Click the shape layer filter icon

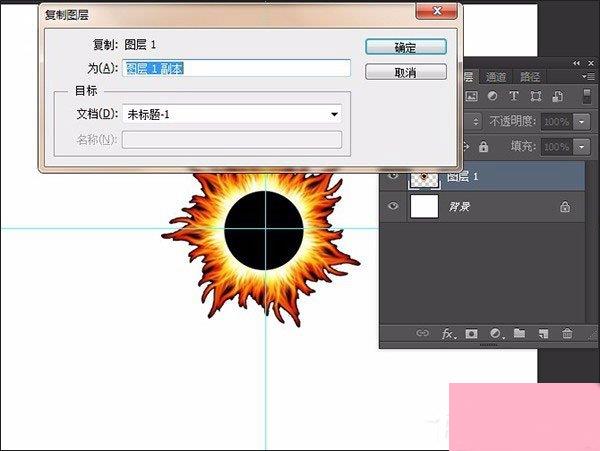click(536, 96)
